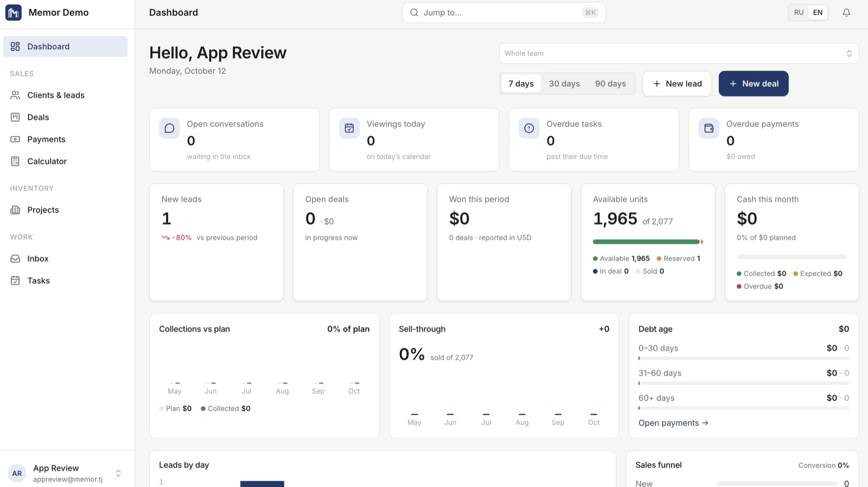Click the Won this period card
Screen dimensions: 868x487
click(504, 242)
